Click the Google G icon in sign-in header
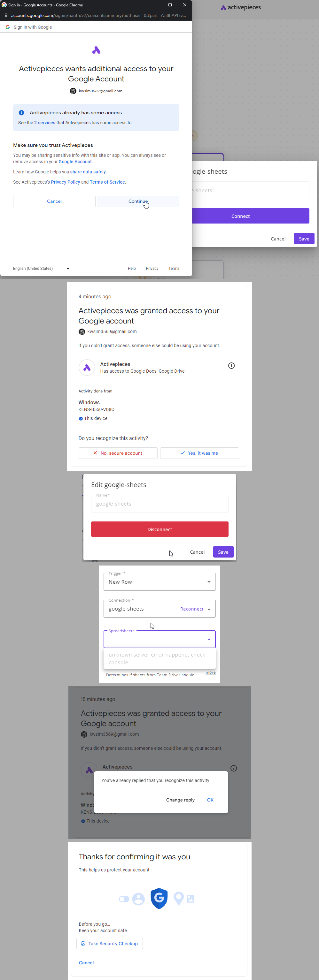The image size is (319, 980). coord(8,27)
